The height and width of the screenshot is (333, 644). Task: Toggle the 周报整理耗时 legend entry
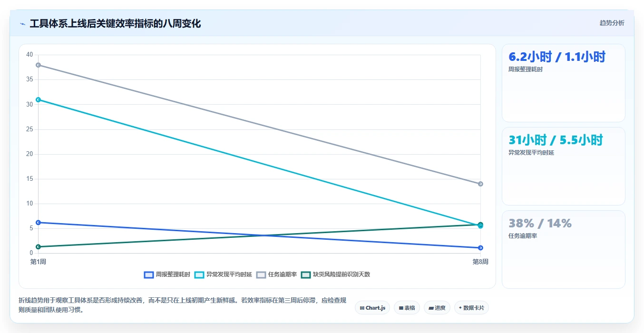coord(167,274)
